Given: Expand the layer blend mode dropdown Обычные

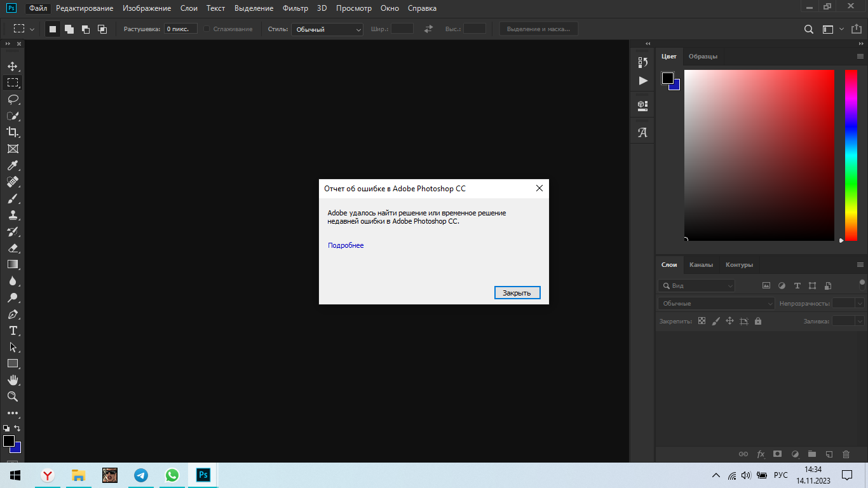Looking at the screenshot, I should tap(715, 304).
